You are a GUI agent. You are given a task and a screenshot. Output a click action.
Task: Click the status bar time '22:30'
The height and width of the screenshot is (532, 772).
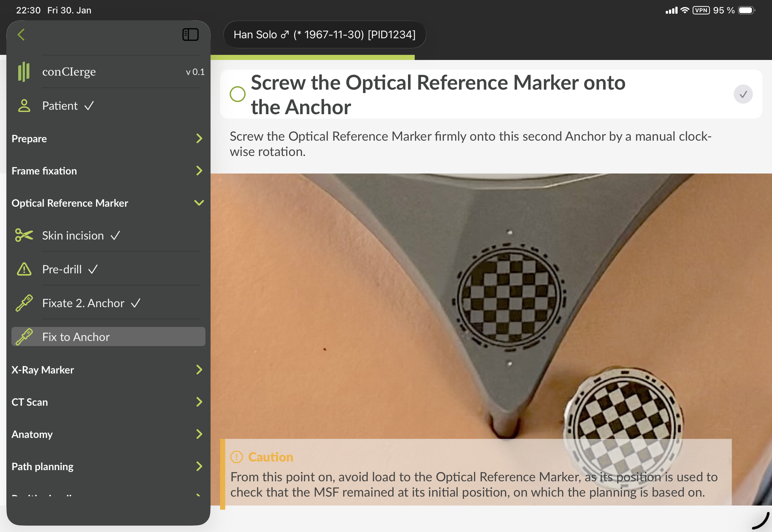[x=28, y=10]
